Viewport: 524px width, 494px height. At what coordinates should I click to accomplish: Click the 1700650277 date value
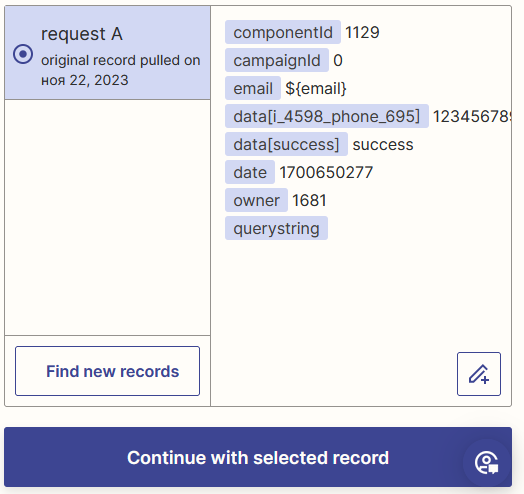pyautogui.click(x=326, y=172)
